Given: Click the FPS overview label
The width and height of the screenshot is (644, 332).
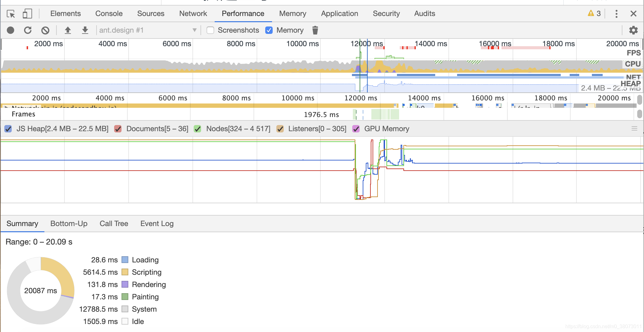Looking at the screenshot, I should pos(634,53).
